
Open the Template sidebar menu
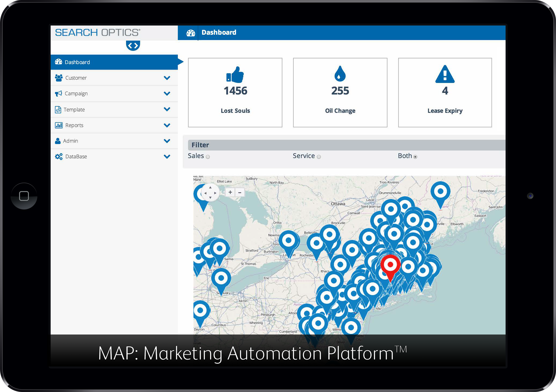(x=114, y=110)
